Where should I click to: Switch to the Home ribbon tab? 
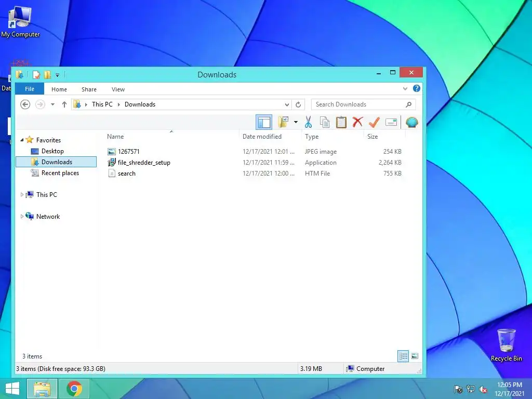pyautogui.click(x=59, y=89)
